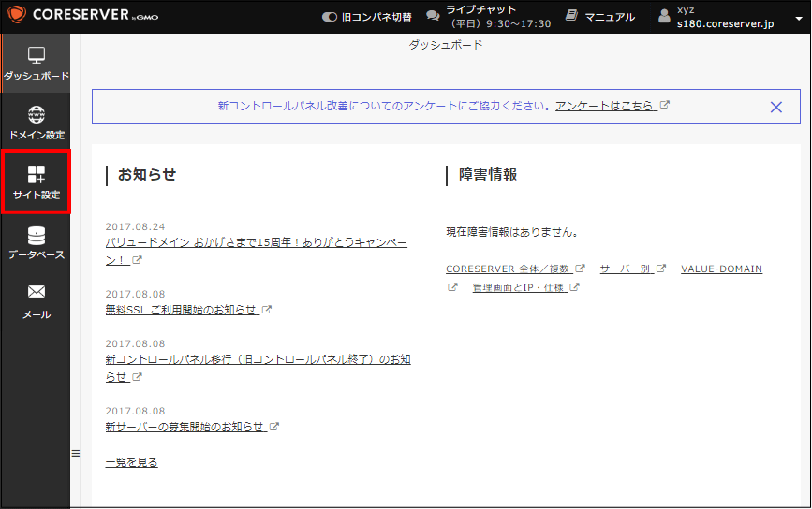
Task: Open 新コントロールパネル移行 news link
Action: pyautogui.click(x=258, y=368)
